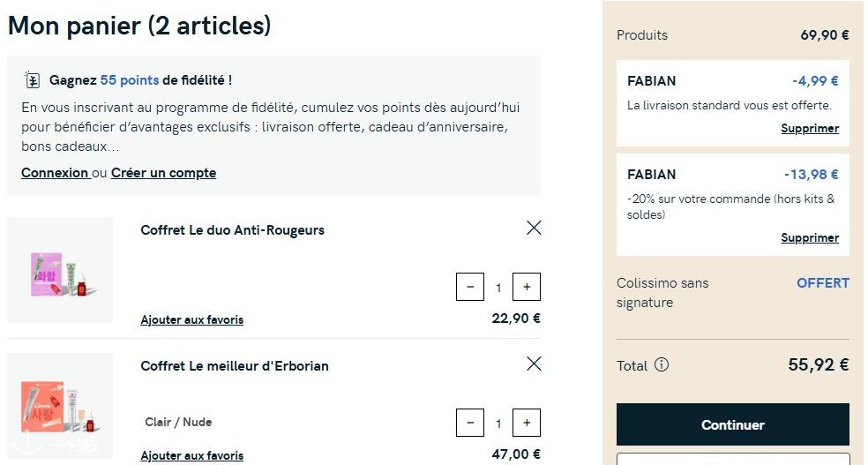Image resolution: width=868 pixels, height=465 pixels.
Task: Increase quantity of Coffret Le meilleur d'Erborian
Action: tap(527, 423)
